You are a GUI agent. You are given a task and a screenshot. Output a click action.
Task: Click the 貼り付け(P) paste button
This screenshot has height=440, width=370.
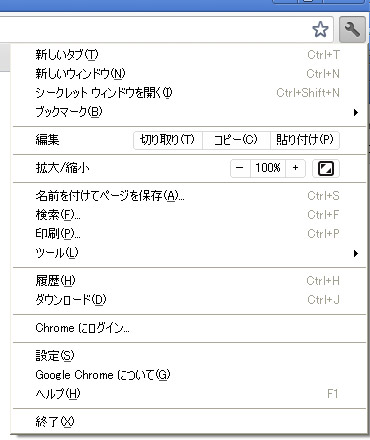pyautogui.click(x=305, y=140)
